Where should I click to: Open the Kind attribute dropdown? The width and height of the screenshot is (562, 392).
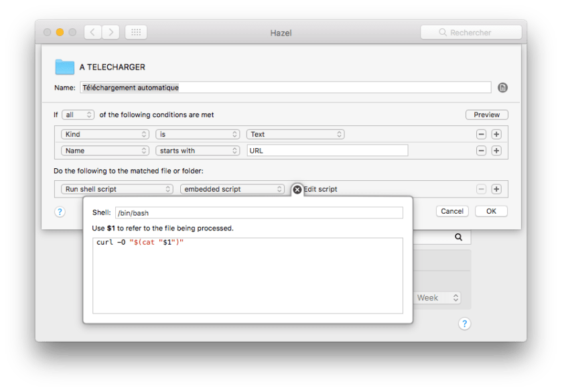(104, 134)
